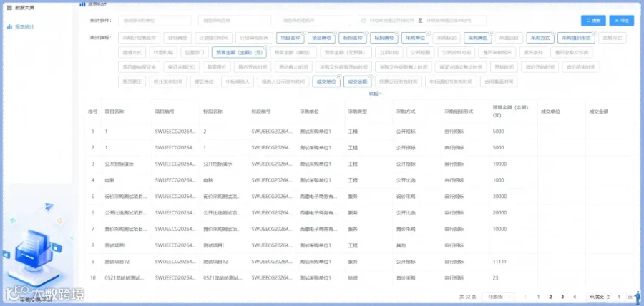Remove the 采购类型 indicator via its x icon

point(491,33)
